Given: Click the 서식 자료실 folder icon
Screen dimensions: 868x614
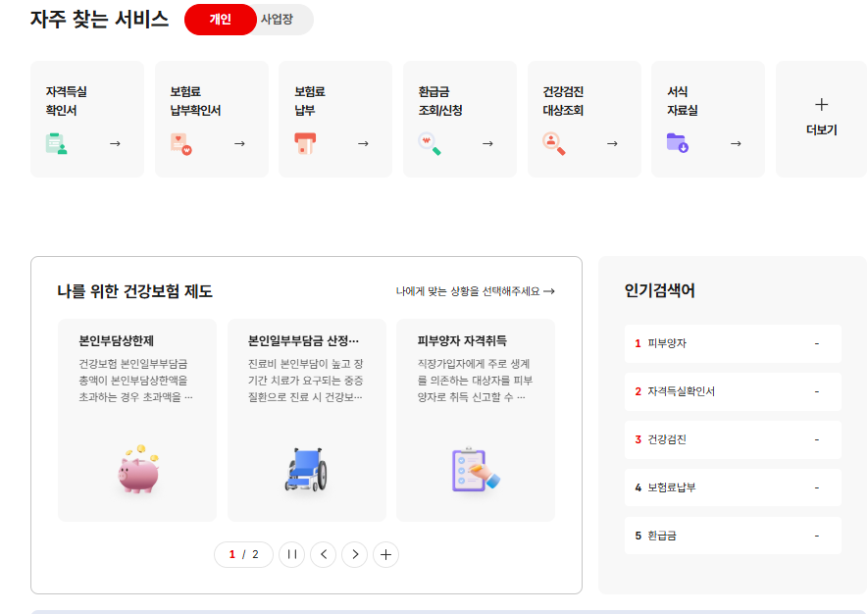Looking at the screenshot, I should tap(678, 144).
